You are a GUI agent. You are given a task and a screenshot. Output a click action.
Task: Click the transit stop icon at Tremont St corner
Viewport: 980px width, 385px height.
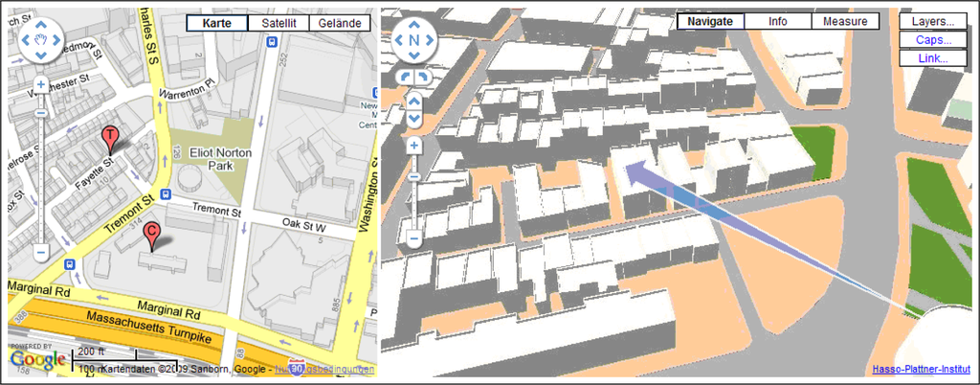(166, 192)
